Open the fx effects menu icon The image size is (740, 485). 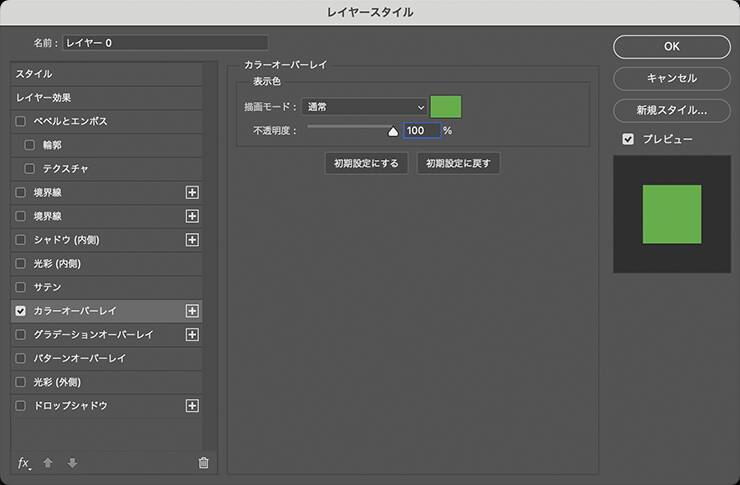tap(24, 462)
